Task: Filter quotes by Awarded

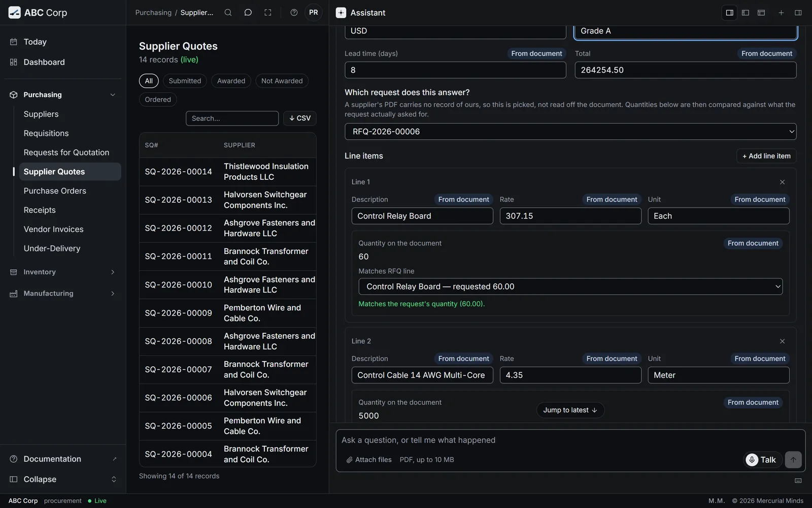Action: (x=231, y=81)
